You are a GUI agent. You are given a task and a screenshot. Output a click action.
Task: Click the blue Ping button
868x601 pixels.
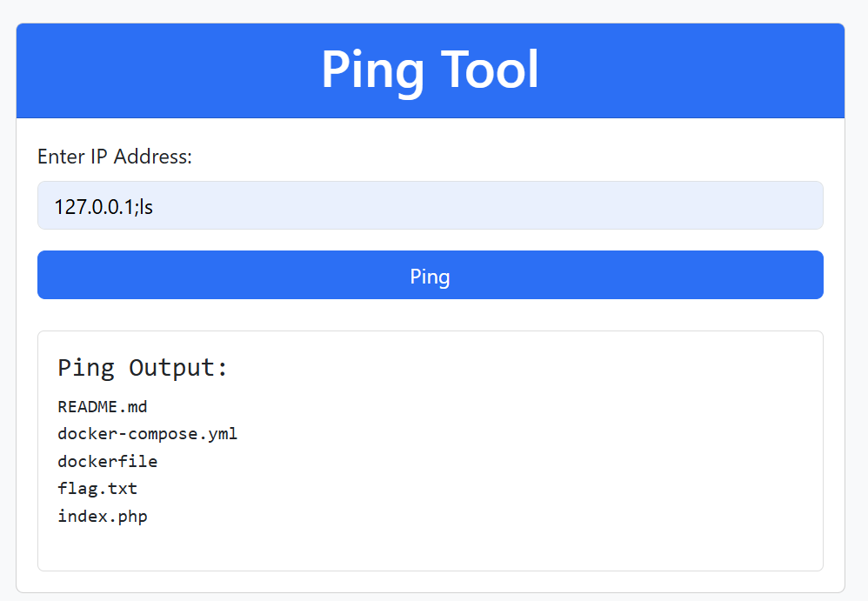(431, 275)
